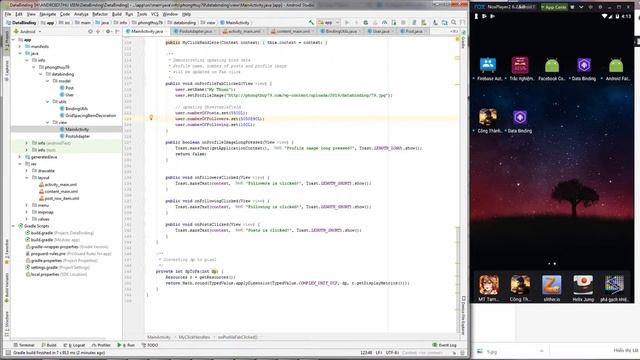Switch to User.java tab

pyautogui.click(x=380, y=31)
